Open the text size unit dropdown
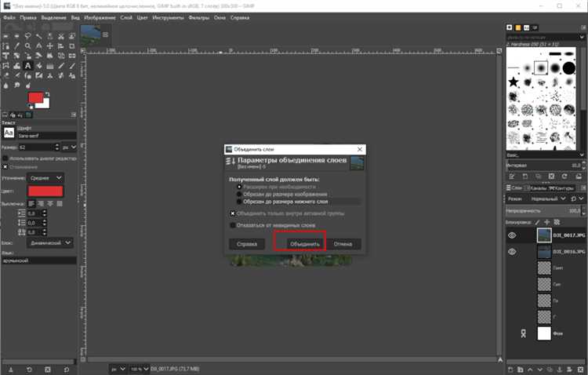 point(69,147)
